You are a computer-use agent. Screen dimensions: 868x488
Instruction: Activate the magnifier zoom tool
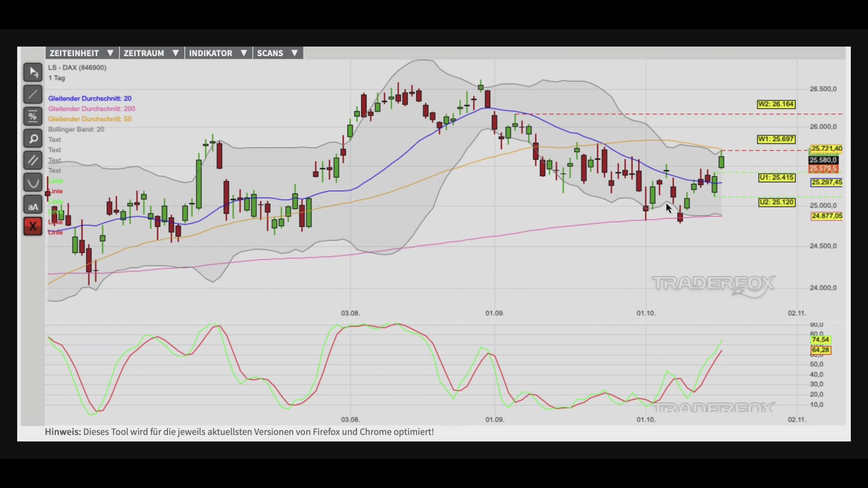pyautogui.click(x=33, y=139)
